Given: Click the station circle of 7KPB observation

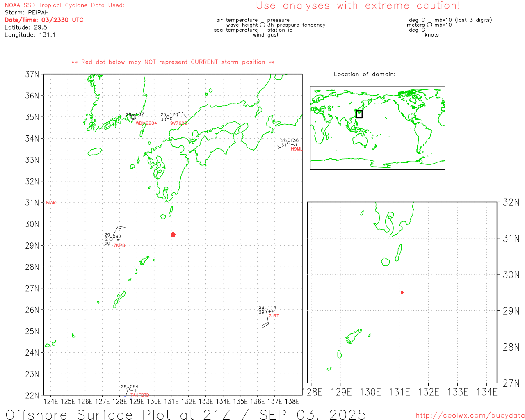Looking at the screenshot, I should coord(111,239).
